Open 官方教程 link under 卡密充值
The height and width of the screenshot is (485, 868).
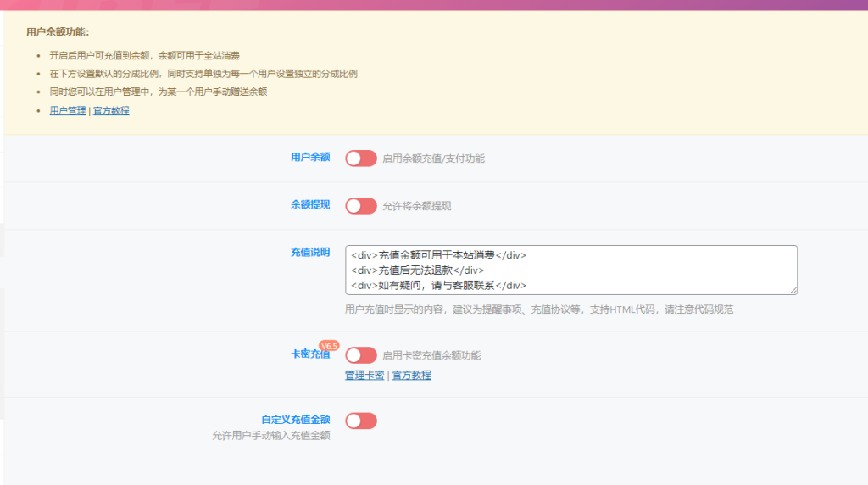coord(411,376)
